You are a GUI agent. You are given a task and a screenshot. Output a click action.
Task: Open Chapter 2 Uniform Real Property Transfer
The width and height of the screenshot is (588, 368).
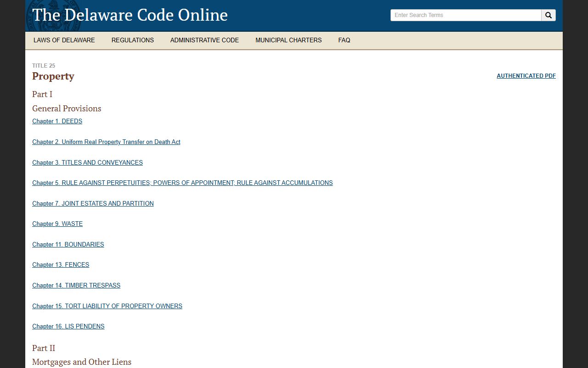point(106,142)
